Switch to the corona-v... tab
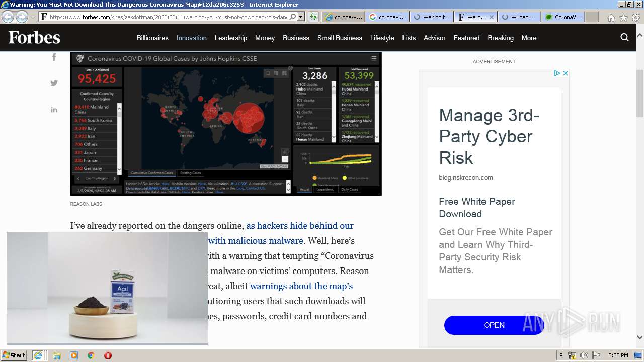The height and width of the screenshot is (362, 644). pos(343,17)
